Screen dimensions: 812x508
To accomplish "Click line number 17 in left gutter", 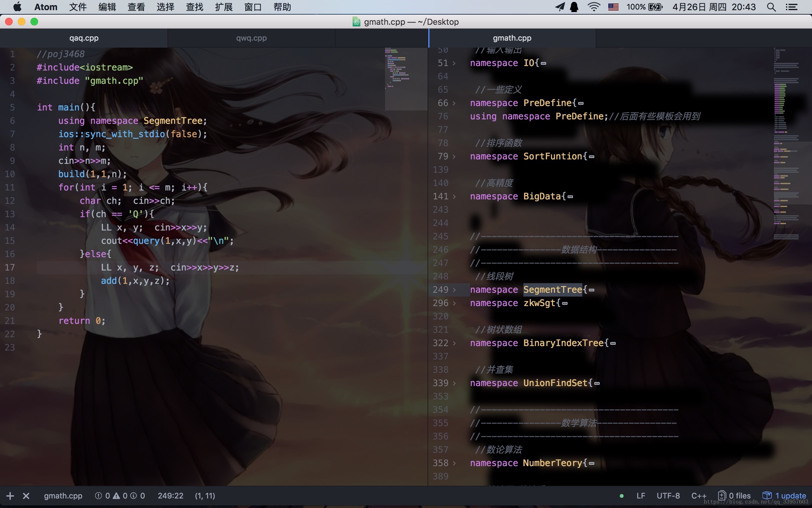I will (x=10, y=268).
